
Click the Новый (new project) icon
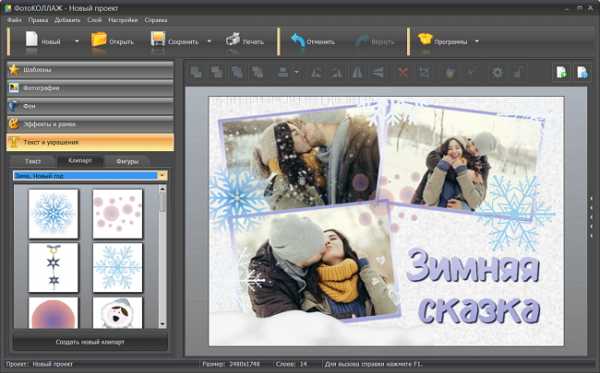point(32,40)
